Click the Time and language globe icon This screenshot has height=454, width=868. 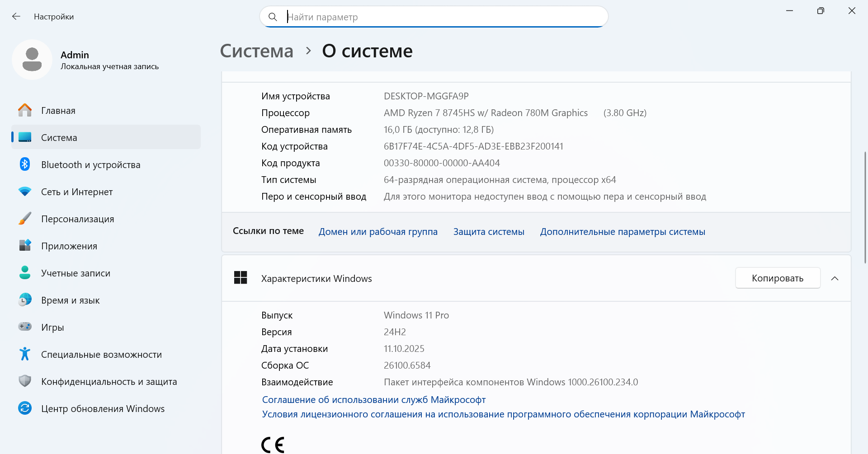pyautogui.click(x=25, y=300)
